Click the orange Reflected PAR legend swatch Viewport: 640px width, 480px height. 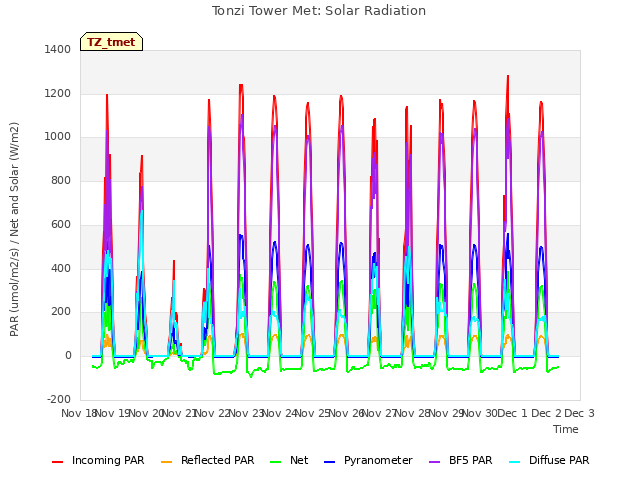point(167,462)
